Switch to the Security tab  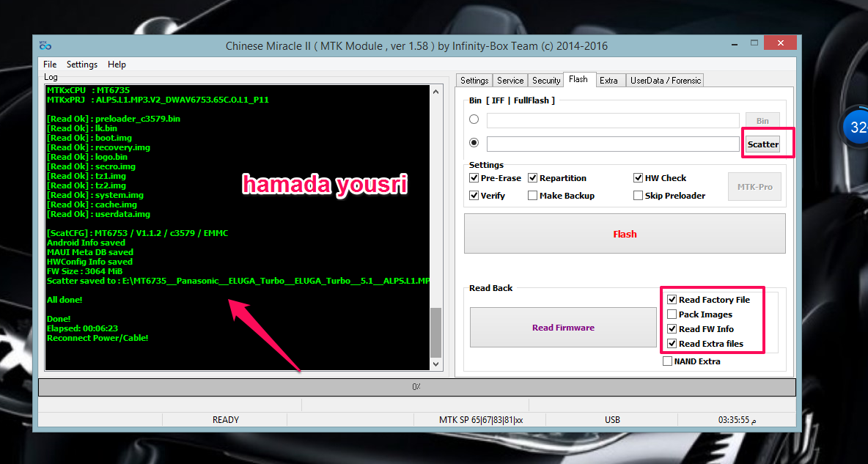point(546,81)
